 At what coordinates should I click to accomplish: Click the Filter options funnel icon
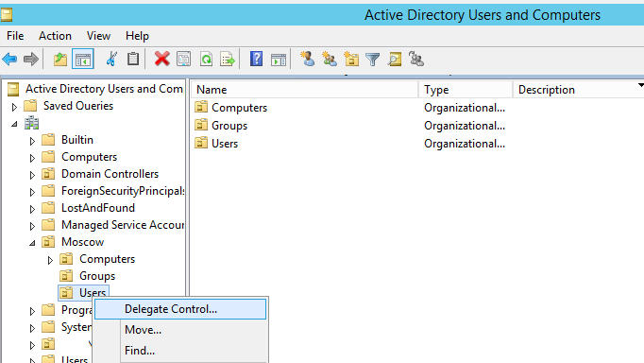click(x=372, y=60)
